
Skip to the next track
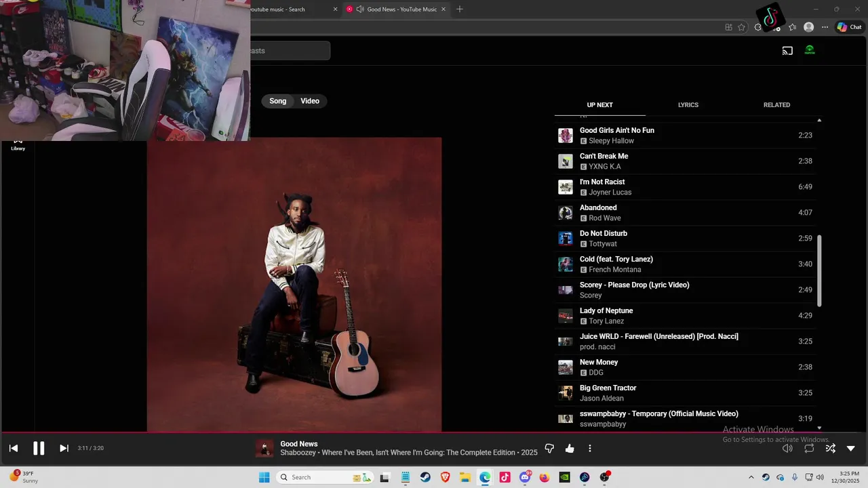click(64, 448)
